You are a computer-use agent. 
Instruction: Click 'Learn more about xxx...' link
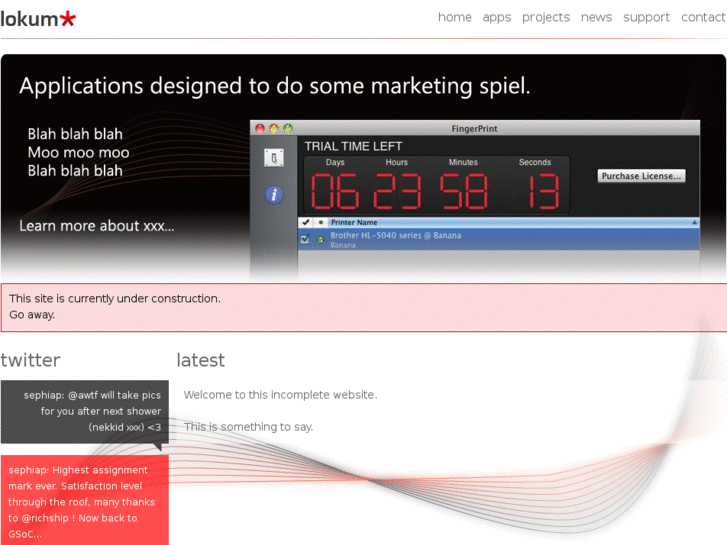(96, 226)
